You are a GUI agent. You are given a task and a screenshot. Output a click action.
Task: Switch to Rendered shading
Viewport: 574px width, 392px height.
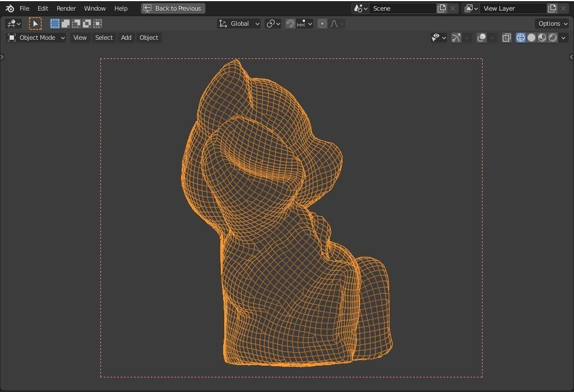pos(553,38)
